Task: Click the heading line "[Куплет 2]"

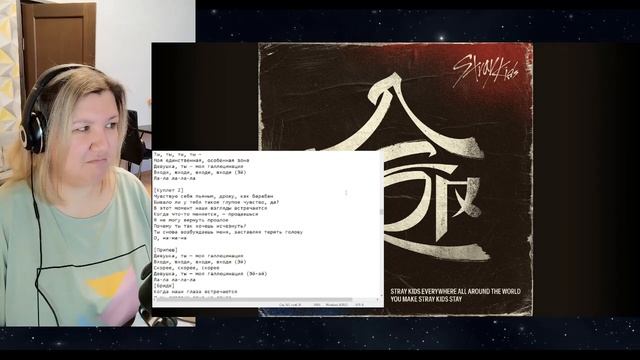Action: pyautogui.click(x=169, y=190)
